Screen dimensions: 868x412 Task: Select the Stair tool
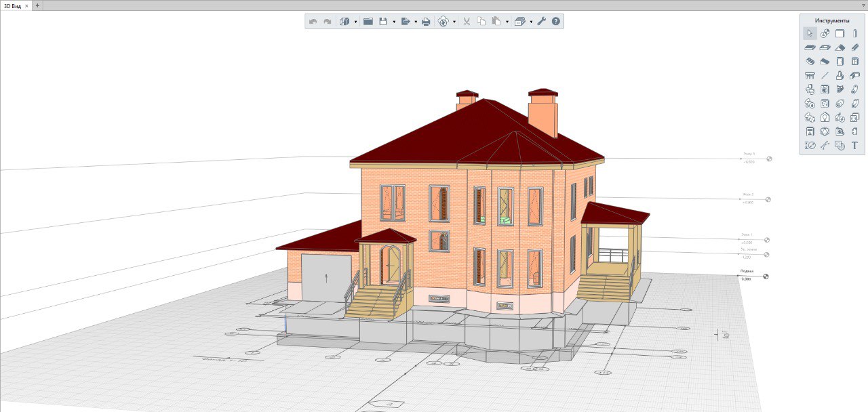(x=810, y=61)
